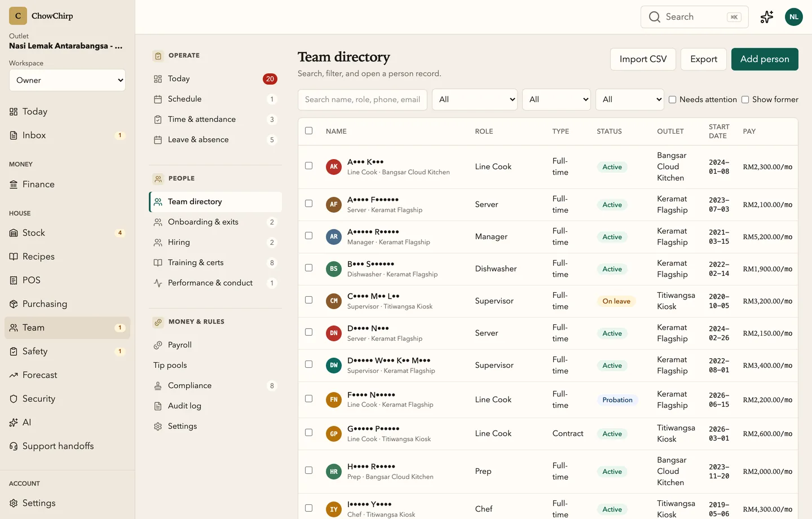Open Stock via its box icon
This screenshot has width=812, height=519.
14,233
